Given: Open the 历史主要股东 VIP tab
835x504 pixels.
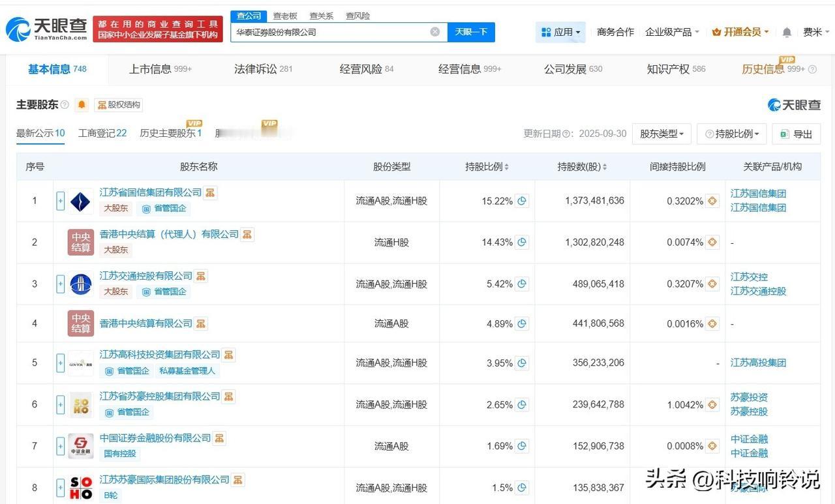Looking at the screenshot, I should pyautogui.click(x=171, y=134).
